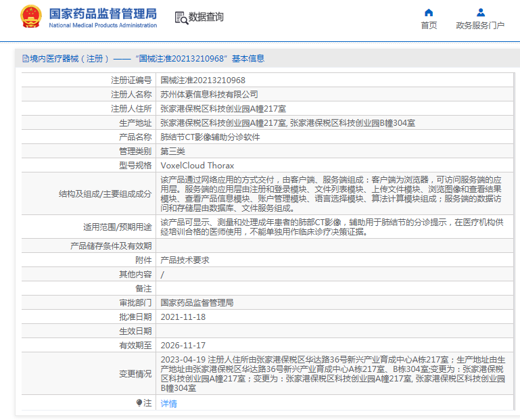Click the 变更情况 row label
The image size is (520, 420).
point(135,374)
